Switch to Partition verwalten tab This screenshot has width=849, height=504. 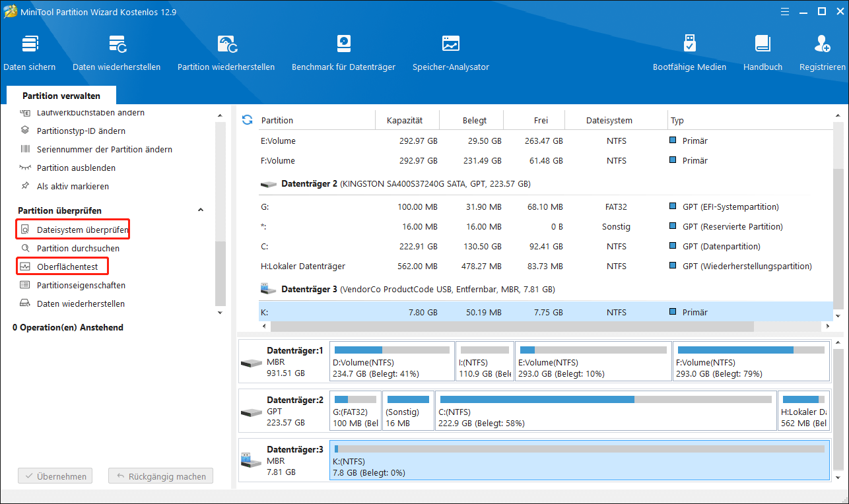61,96
